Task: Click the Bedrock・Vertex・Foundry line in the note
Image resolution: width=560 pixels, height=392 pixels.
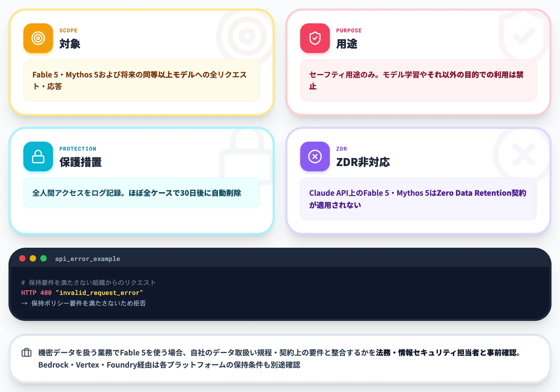Action: 169,365
